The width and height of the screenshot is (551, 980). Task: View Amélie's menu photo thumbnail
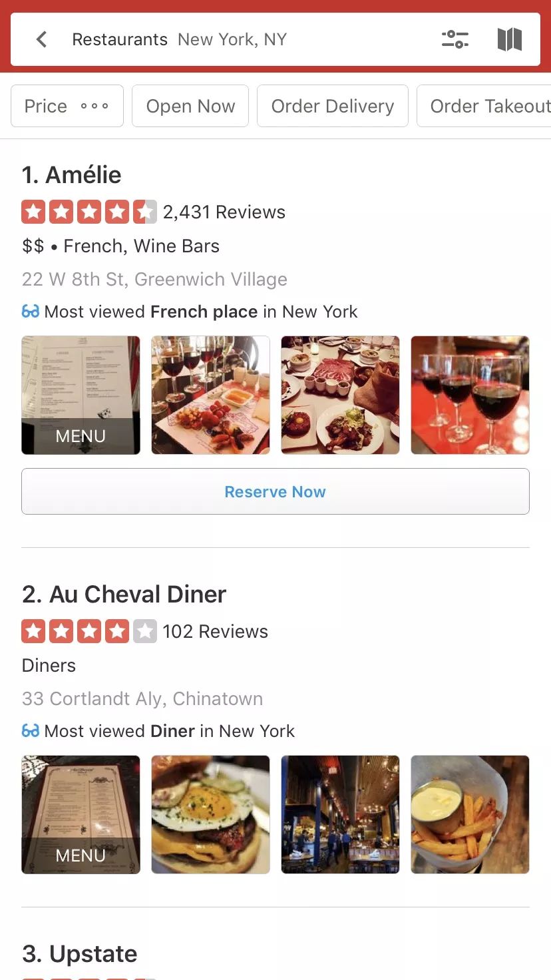(x=81, y=395)
